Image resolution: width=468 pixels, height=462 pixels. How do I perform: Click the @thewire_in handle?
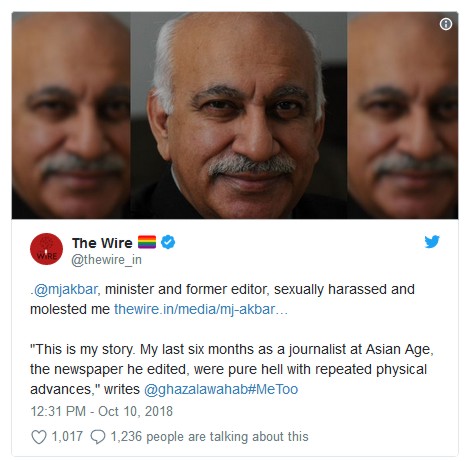tap(106, 260)
